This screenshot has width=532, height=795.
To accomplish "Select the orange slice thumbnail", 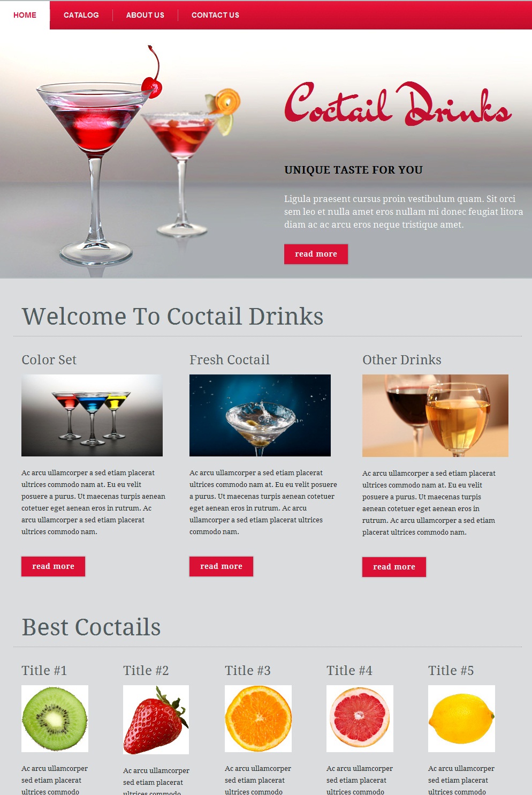I will click(x=258, y=718).
